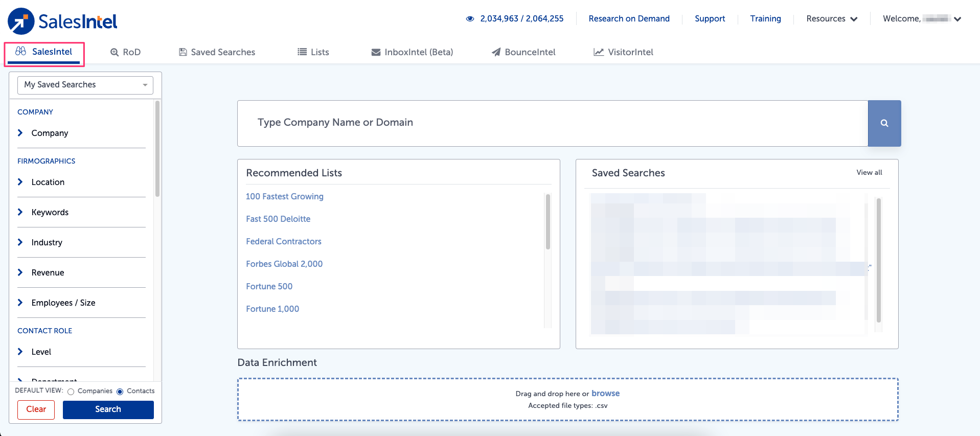Open Research on Demand link
980x436 pixels.
click(629, 19)
